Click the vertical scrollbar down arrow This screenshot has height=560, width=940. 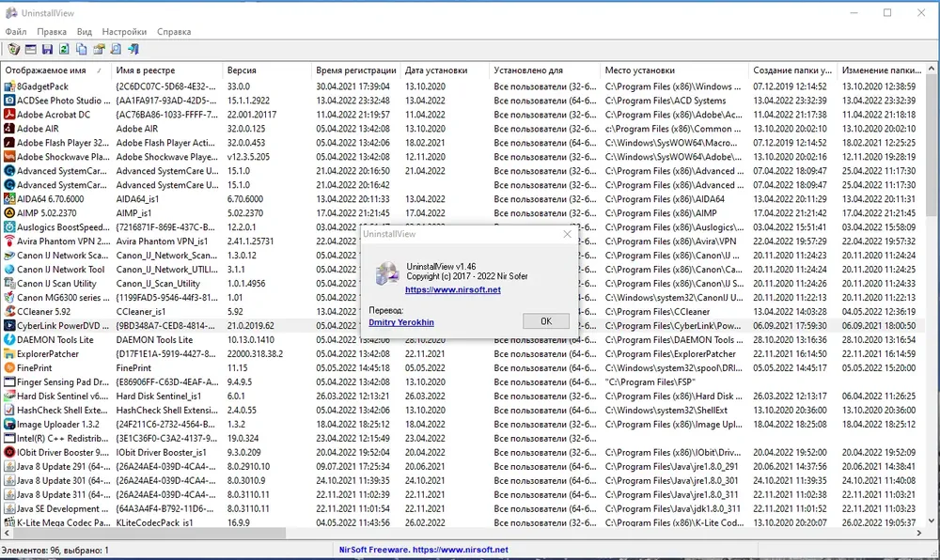tap(932, 520)
